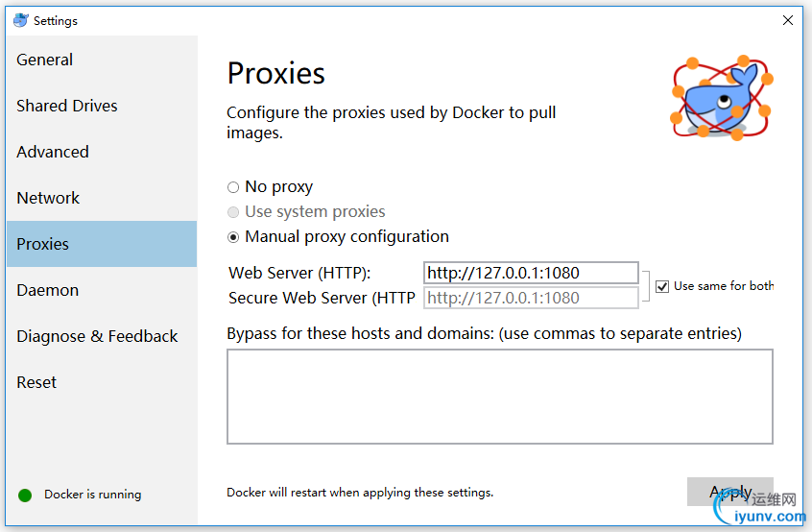Choose Manual proxy configuration radio button
812x532 pixels.
tap(233, 237)
